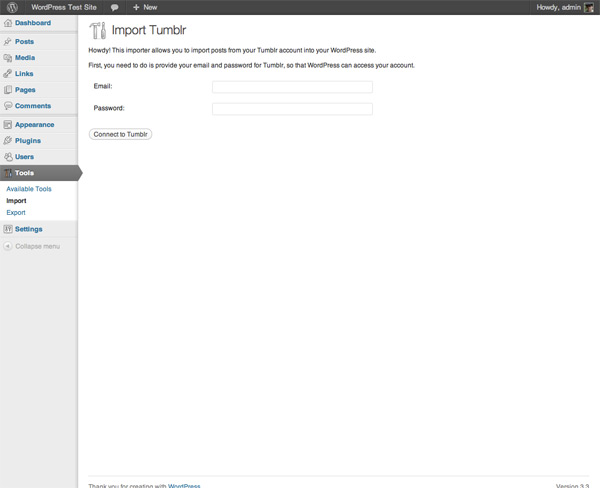This screenshot has width=600, height=488.
Task: Focus the Email input field
Action: tap(292, 87)
